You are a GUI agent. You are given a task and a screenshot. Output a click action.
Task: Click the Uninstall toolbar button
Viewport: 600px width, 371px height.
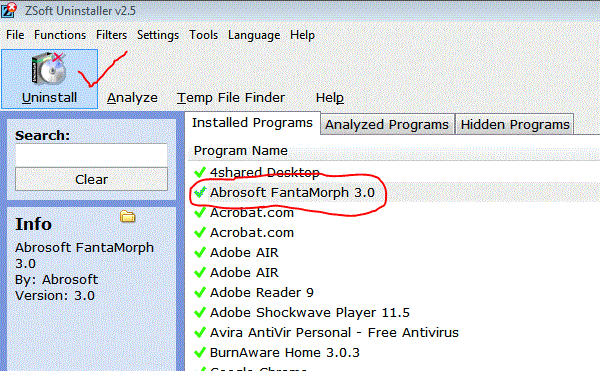49,79
